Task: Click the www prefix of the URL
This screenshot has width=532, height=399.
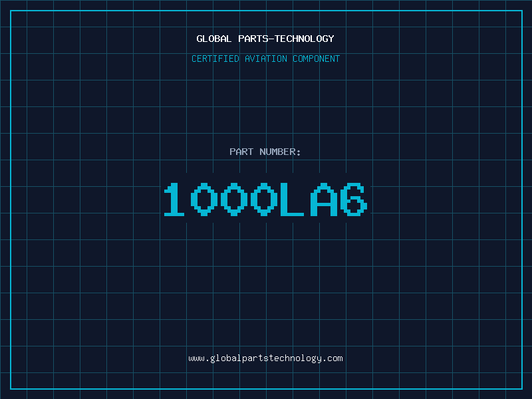Action: click(x=196, y=358)
